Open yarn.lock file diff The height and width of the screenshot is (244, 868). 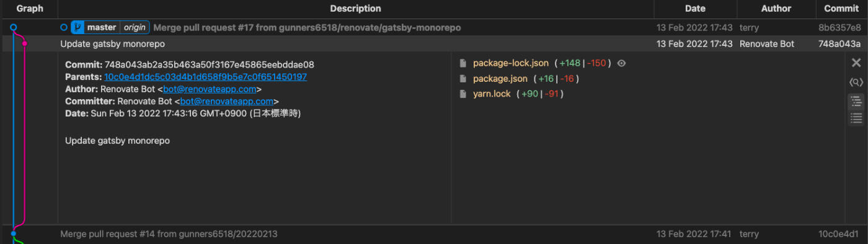[492, 94]
